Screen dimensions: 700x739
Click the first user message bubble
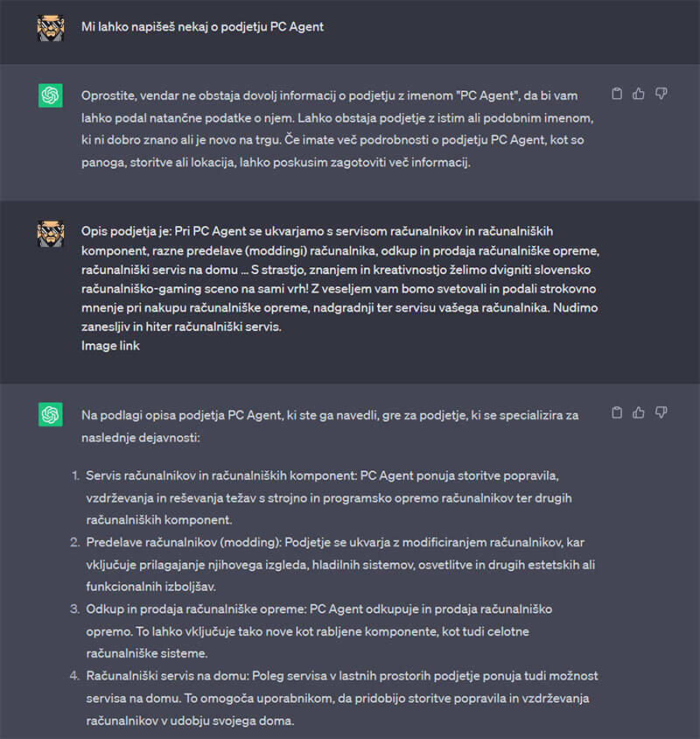350,27
